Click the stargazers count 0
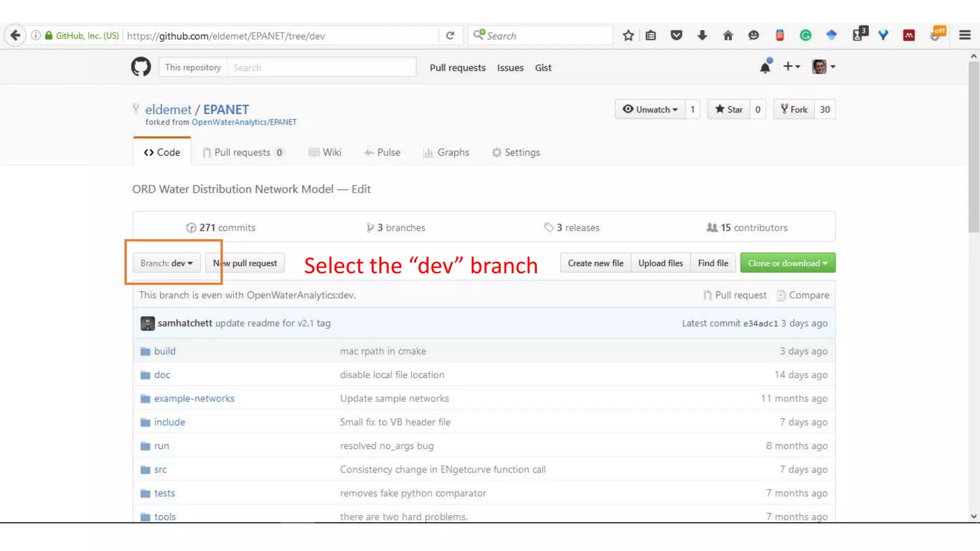This screenshot has height=551, width=980. [x=757, y=110]
